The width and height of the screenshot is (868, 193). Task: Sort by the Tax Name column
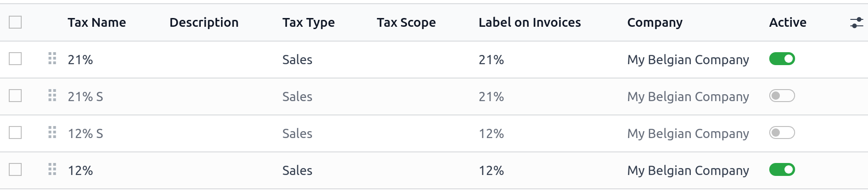coord(96,23)
